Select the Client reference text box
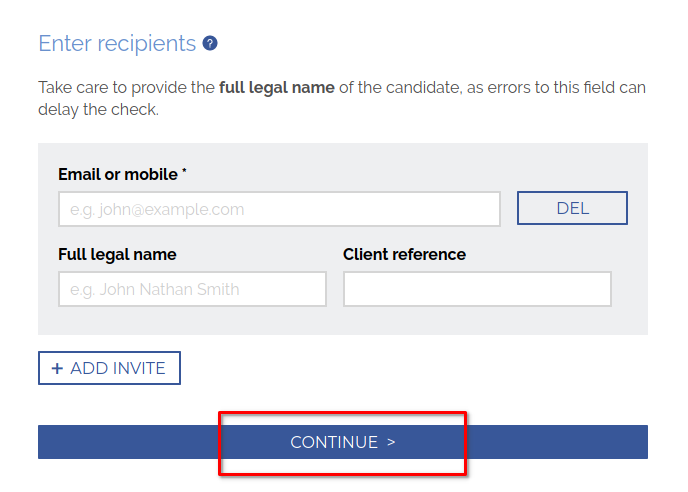Image resolution: width=688 pixels, height=492 pixels. 477,289
